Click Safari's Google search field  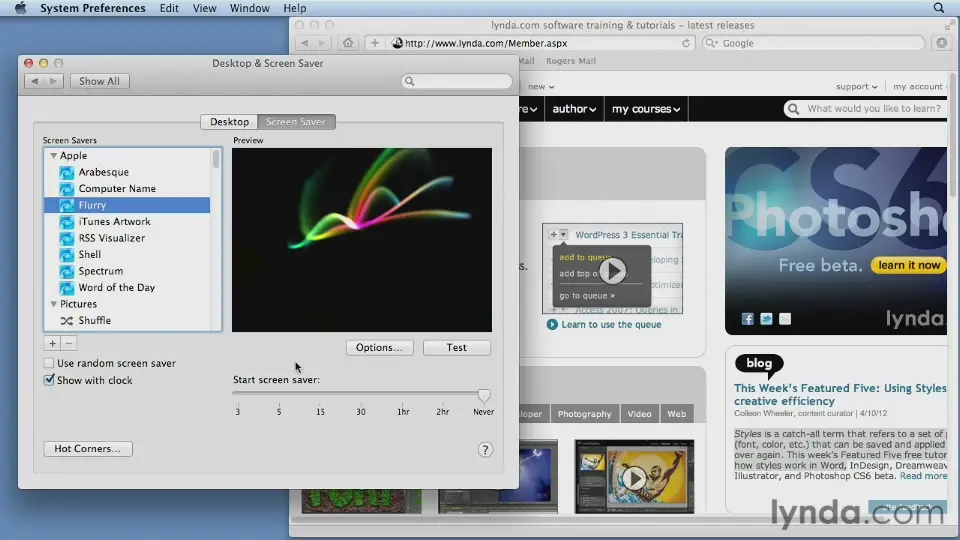[813, 43]
